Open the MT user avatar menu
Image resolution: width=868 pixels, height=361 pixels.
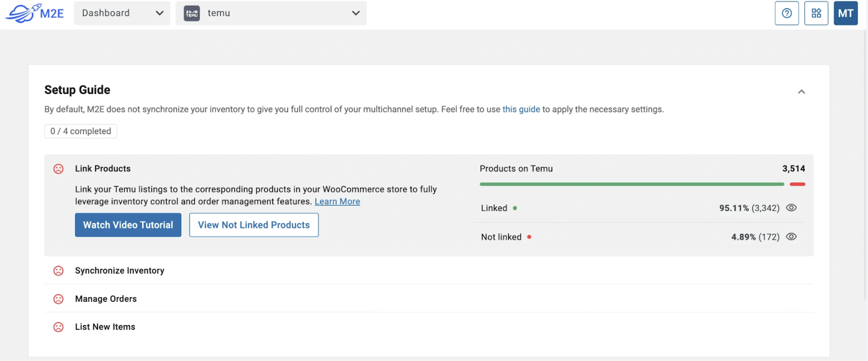point(845,13)
